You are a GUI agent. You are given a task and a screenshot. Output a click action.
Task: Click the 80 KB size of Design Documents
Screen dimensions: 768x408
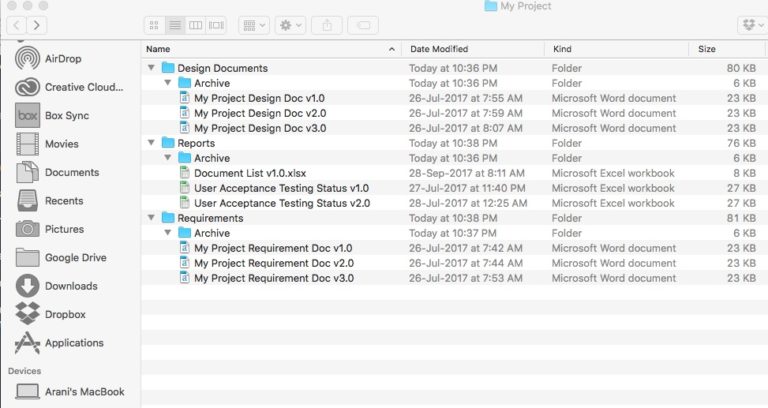pos(741,68)
